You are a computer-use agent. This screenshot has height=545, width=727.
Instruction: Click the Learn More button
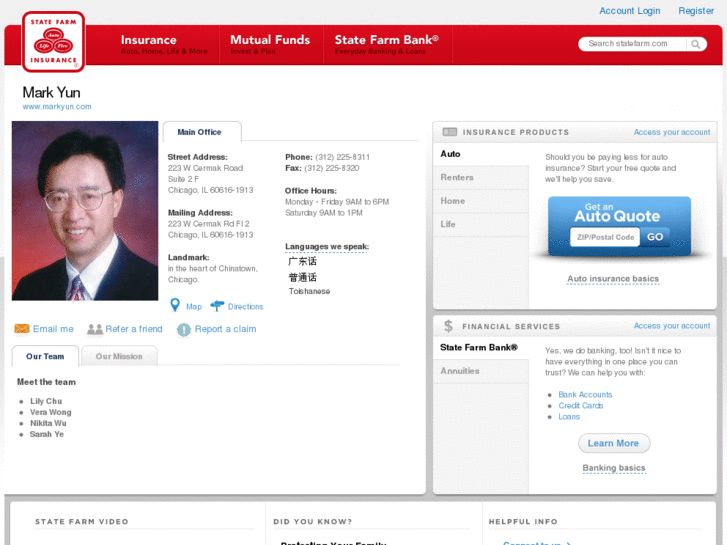pos(613,443)
